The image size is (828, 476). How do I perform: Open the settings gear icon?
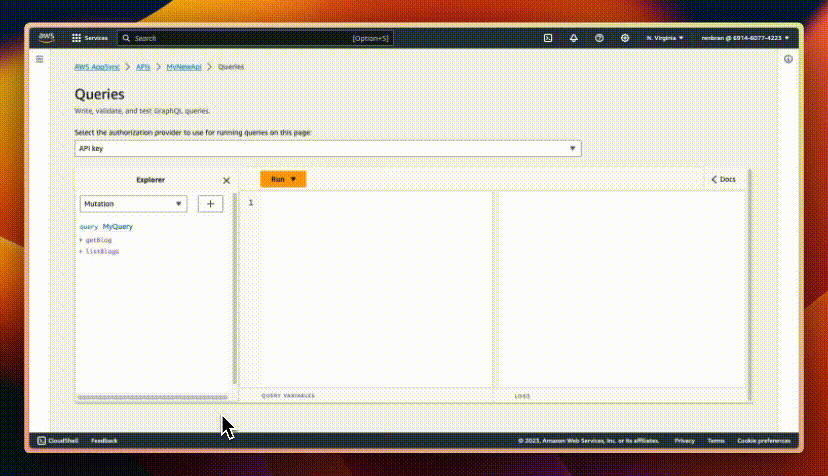(625, 38)
